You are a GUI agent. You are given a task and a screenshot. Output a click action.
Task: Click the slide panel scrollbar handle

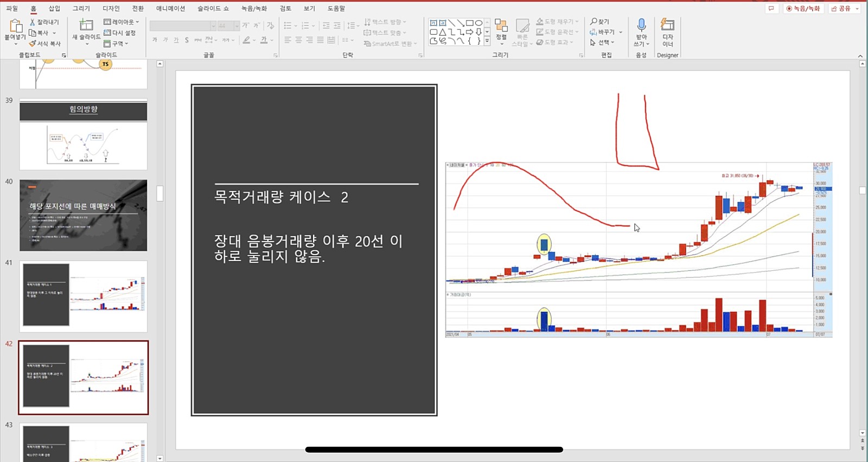pos(159,193)
